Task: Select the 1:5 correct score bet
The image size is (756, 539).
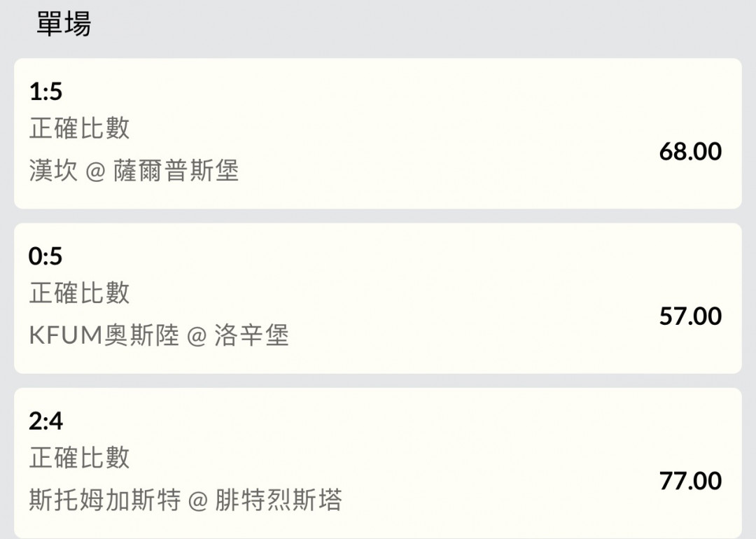Action: click(x=46, y=91)
